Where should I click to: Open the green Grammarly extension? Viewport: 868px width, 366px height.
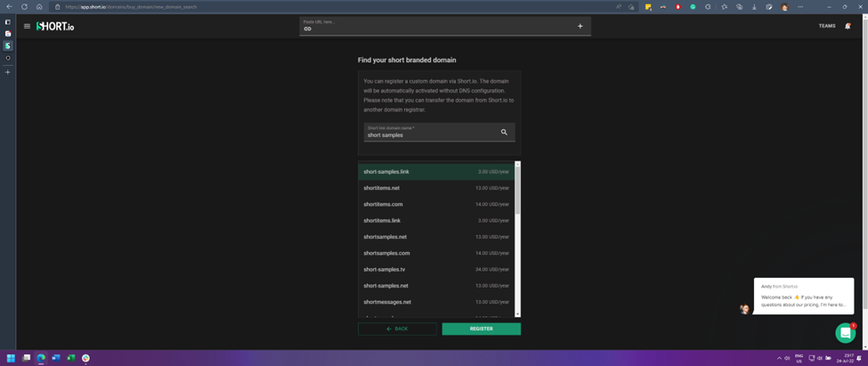pyautogui.click(x=693, y=7)
